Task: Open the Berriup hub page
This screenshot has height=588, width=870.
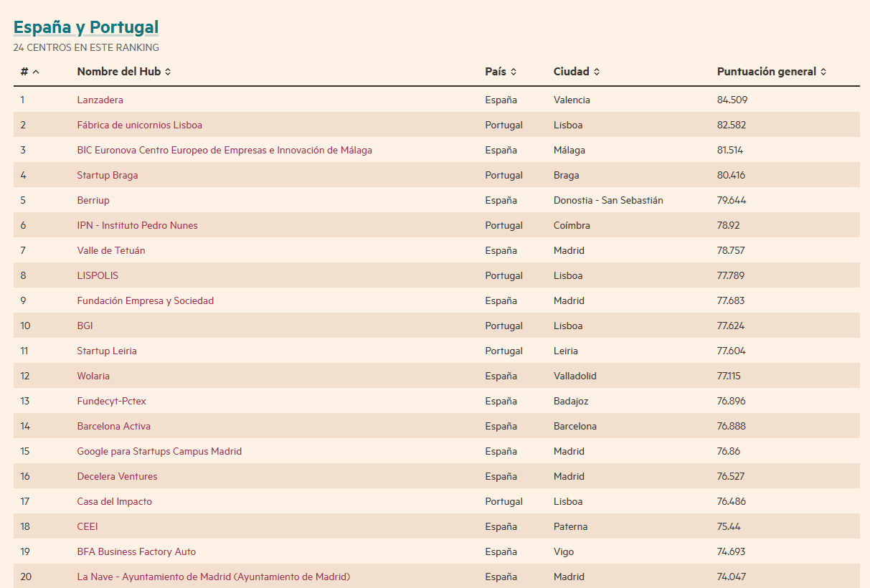Action: [x=93, y=200]
